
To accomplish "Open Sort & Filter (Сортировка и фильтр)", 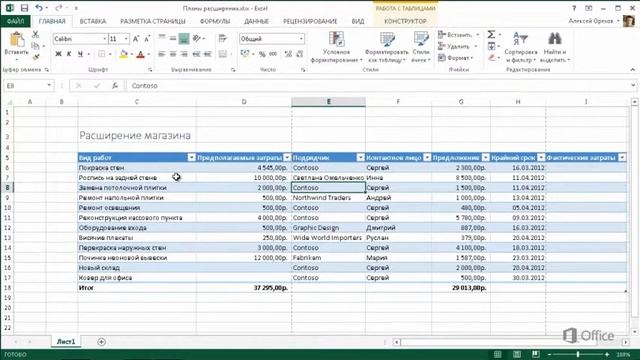I will click(521, 47).
